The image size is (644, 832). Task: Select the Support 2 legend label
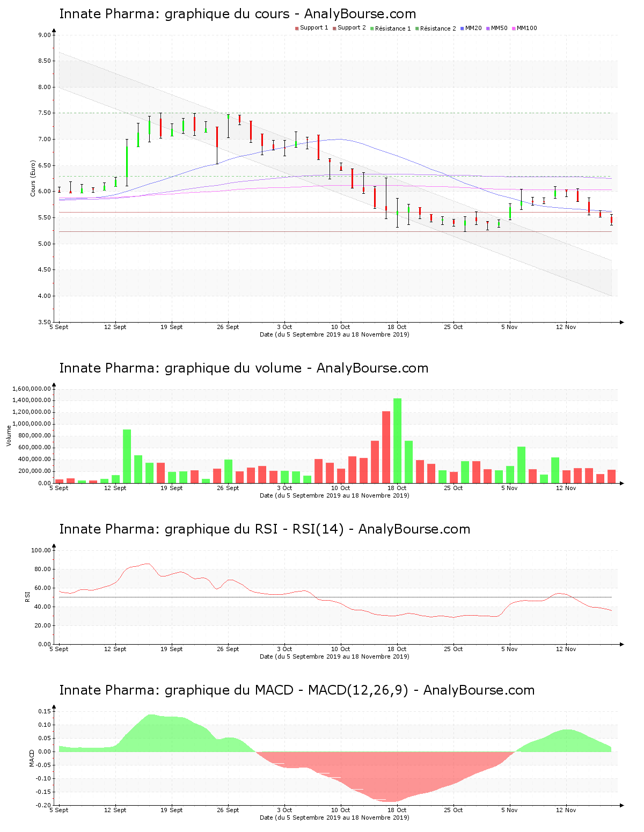click(352, 28)
